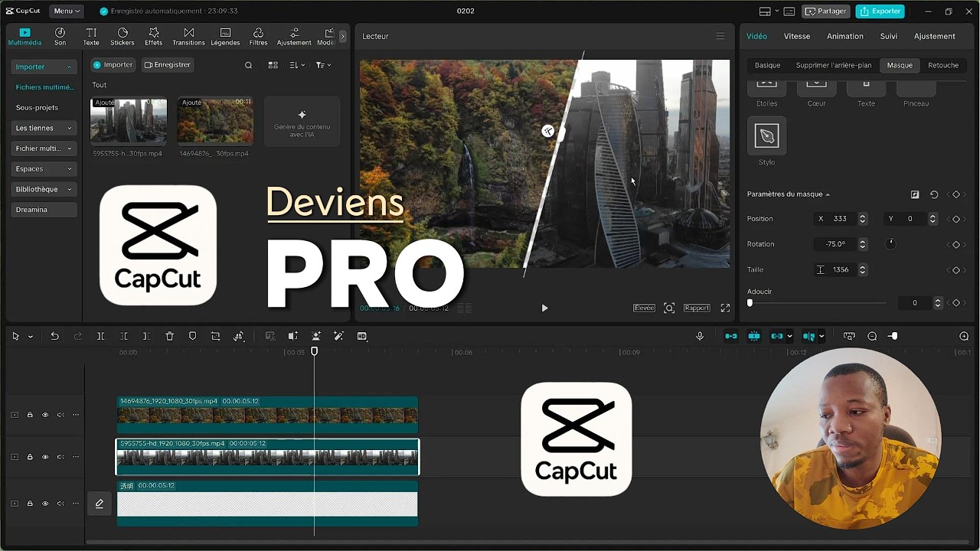Open the Légendes captions panel
980x551 pixels.
pos(225,37)
